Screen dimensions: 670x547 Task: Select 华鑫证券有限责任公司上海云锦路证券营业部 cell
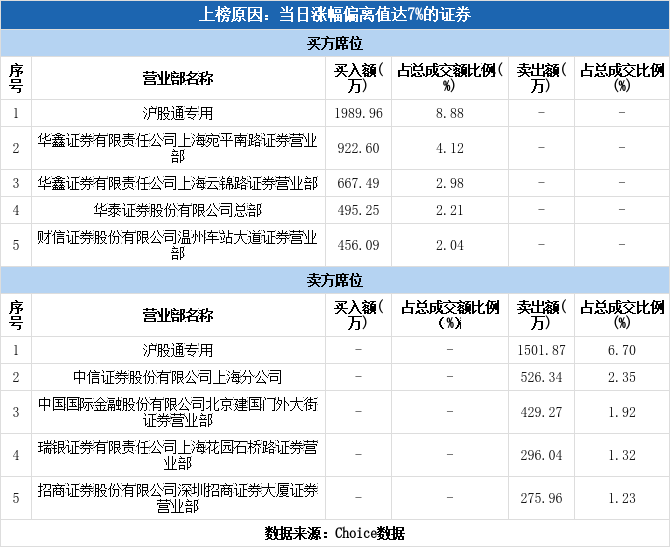click(178, 183)
